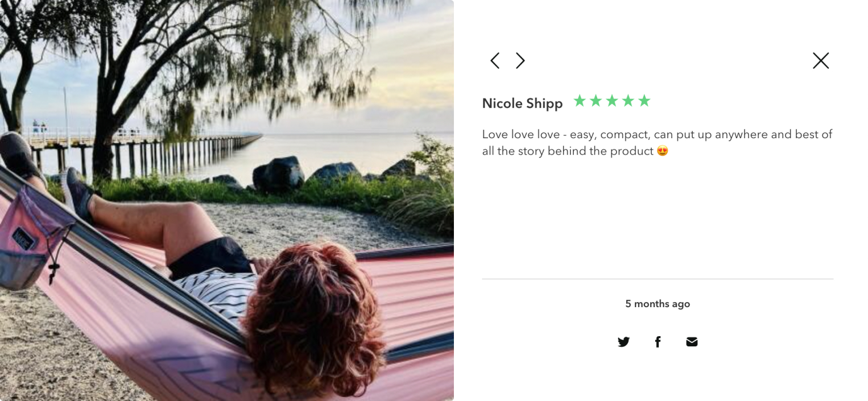This screenshot has height=401, width=868.
Task: Advance to the next review with right arrow
Action: (520, 61)
